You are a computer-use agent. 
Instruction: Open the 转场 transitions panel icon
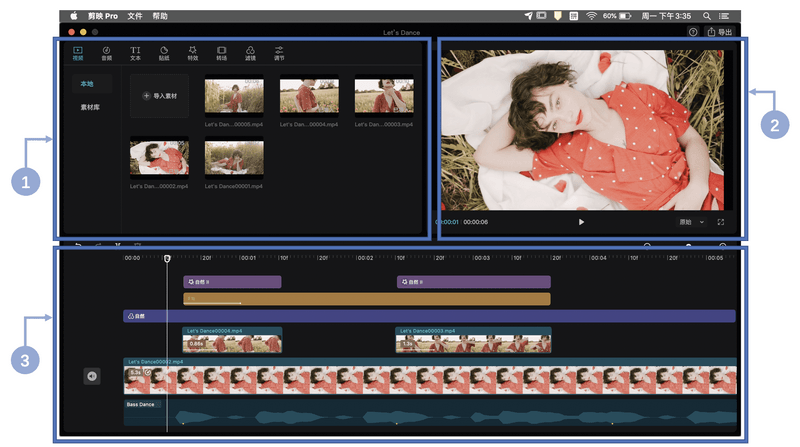pos(222,53)
